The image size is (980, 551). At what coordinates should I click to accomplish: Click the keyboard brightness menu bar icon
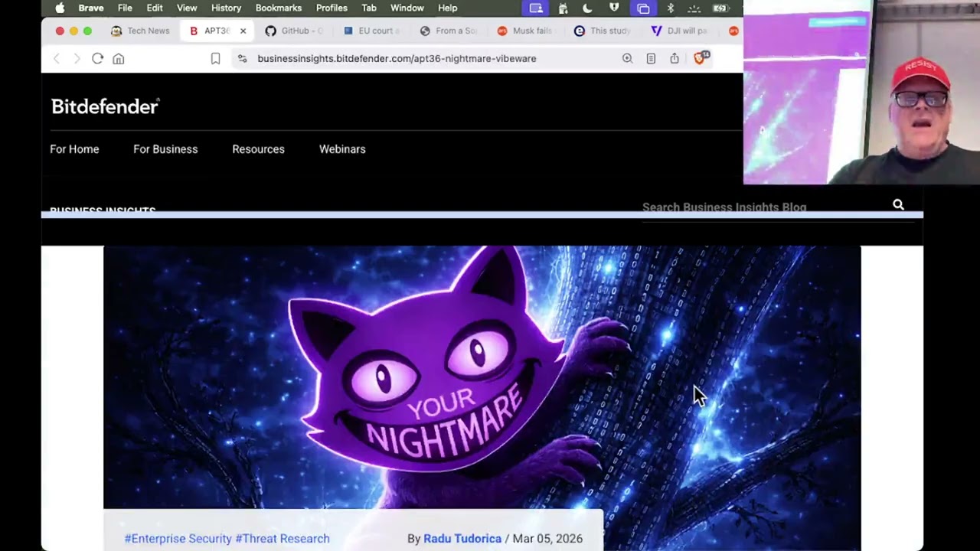(694, 8)
